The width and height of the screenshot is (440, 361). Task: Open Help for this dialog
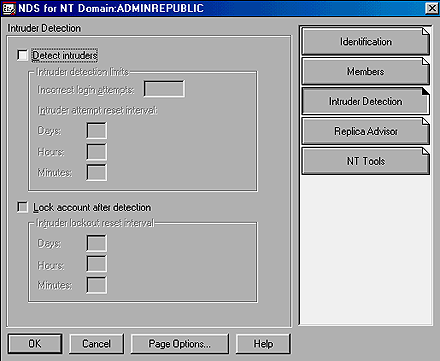coord(263,344)
